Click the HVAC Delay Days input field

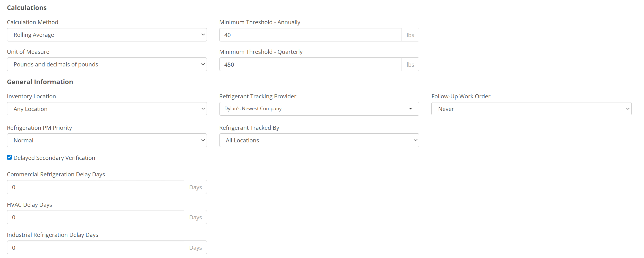tap(95, 217)
